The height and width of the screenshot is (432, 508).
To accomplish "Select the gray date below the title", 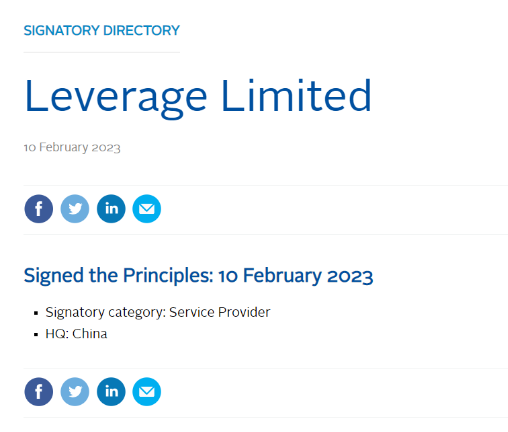I will tap(72, 147).
